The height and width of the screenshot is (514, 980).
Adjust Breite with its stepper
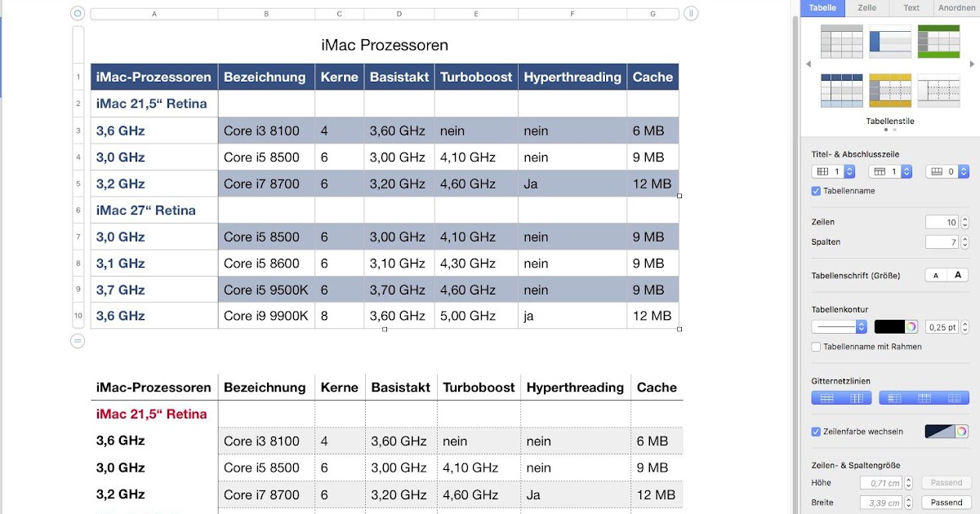[909, 503]
